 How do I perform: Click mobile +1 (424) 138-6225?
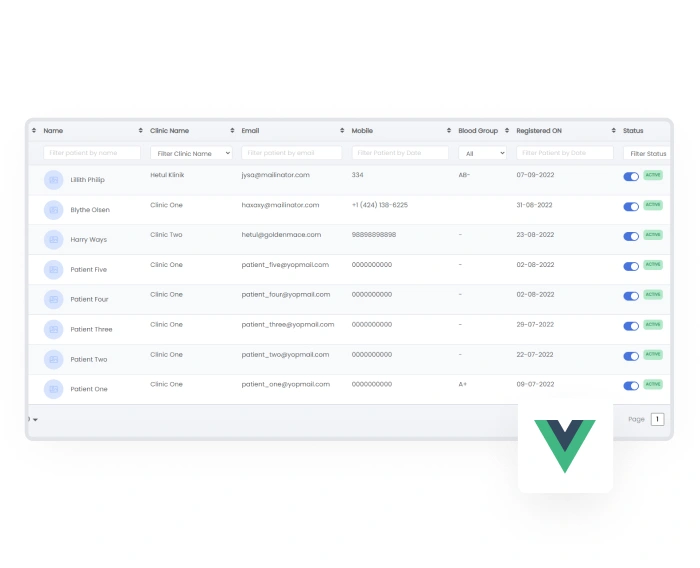(x=380, y=205)
